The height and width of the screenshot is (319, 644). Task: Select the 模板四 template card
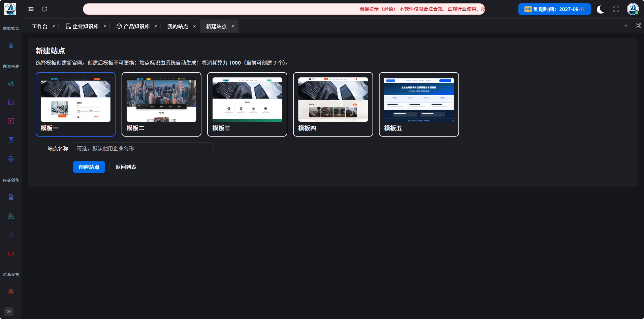click(333, 104)
